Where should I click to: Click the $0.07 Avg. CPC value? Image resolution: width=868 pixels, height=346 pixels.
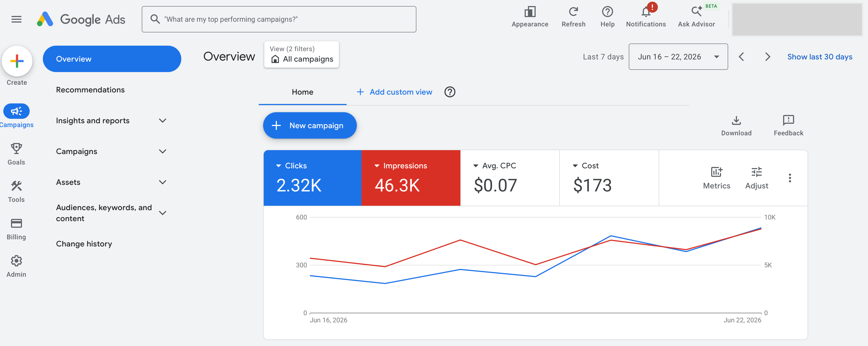pos(495,185)
